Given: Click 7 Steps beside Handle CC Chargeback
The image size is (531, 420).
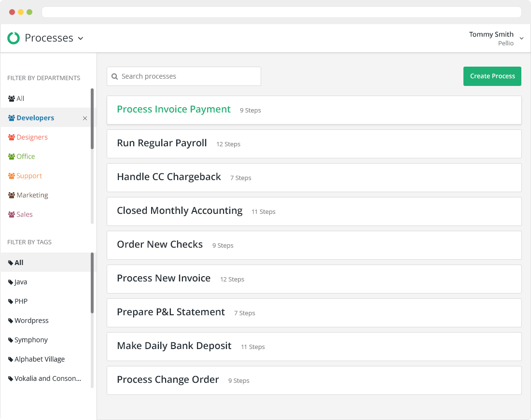Looking at the screenshot, I should click(x=240, y=178).
